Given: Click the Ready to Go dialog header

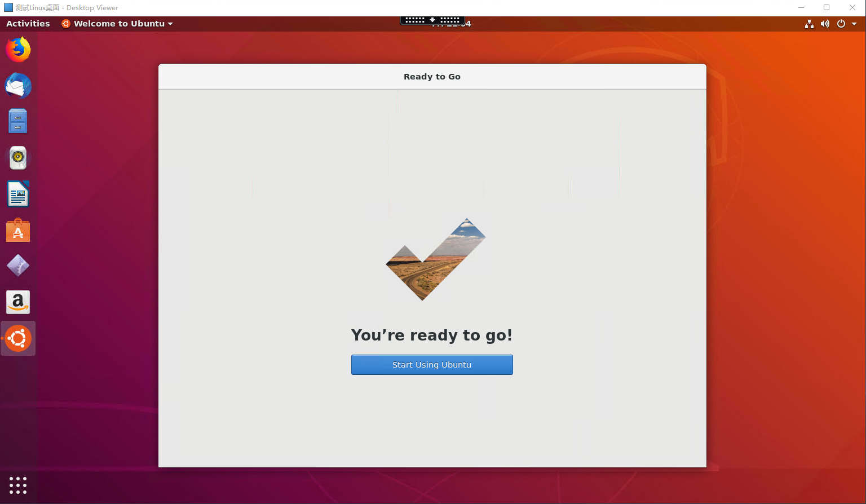Looking at the screenshot, I should coord(432,77).
